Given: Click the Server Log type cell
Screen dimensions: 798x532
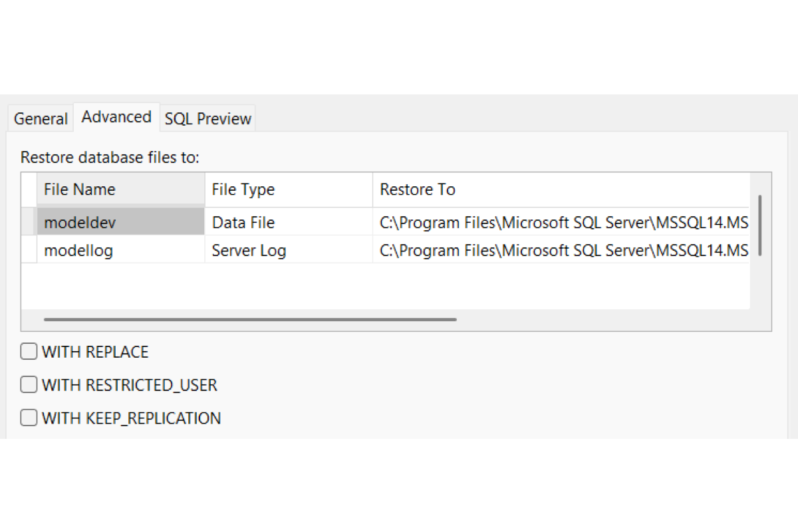Looking at the screenshot, I should (x=289, y=249).
